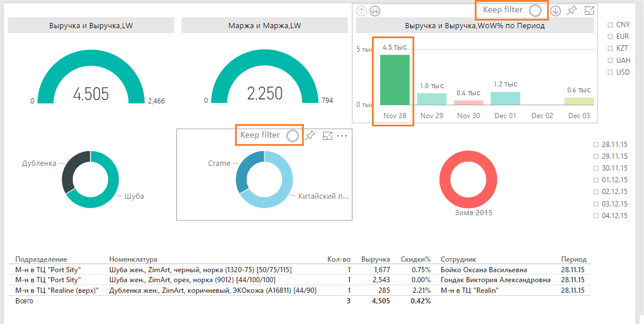Sort table by Период column header

[x=573, y=259]
